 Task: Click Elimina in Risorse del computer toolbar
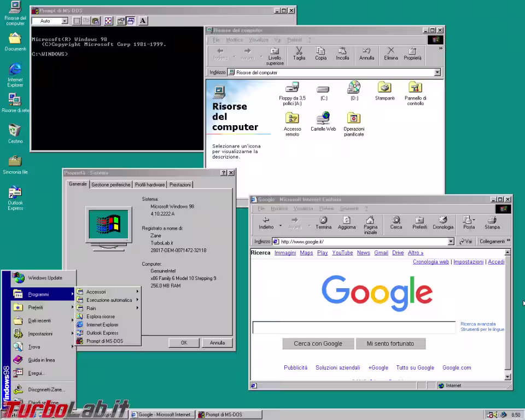[390, 54]
